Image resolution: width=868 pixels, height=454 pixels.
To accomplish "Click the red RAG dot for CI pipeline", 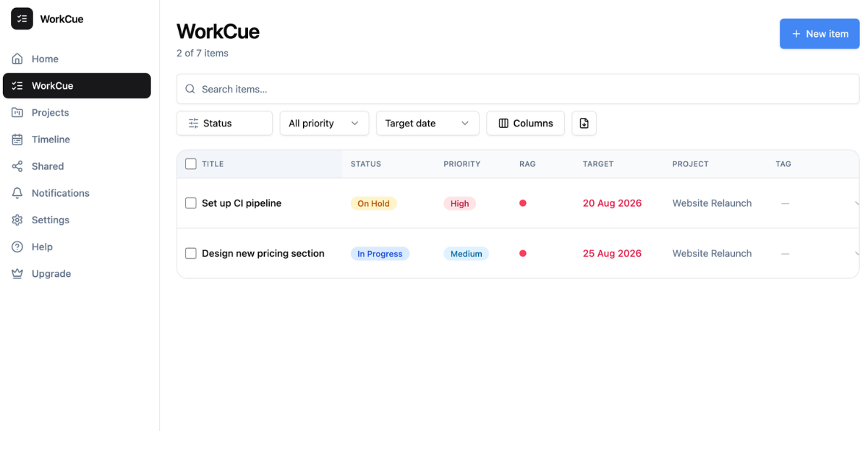I will pos(523,203).
